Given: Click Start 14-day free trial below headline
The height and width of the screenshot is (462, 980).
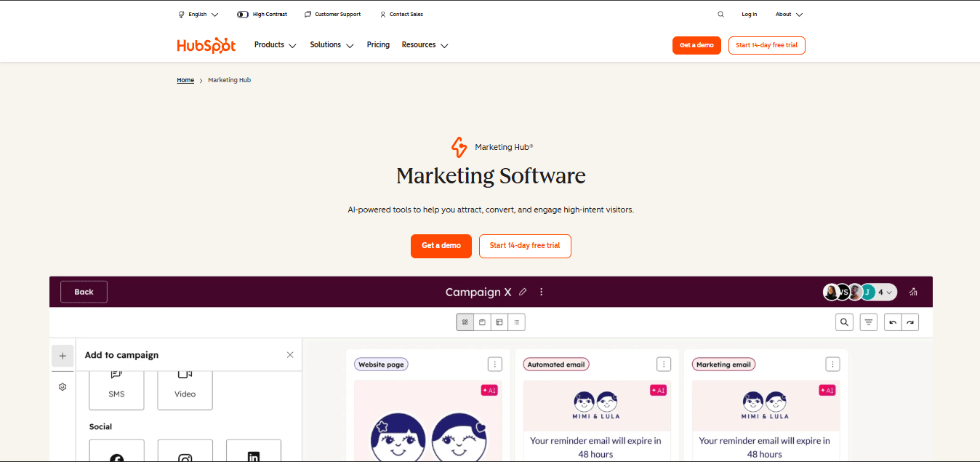Looking at the screenshot, I should (525, 246).
